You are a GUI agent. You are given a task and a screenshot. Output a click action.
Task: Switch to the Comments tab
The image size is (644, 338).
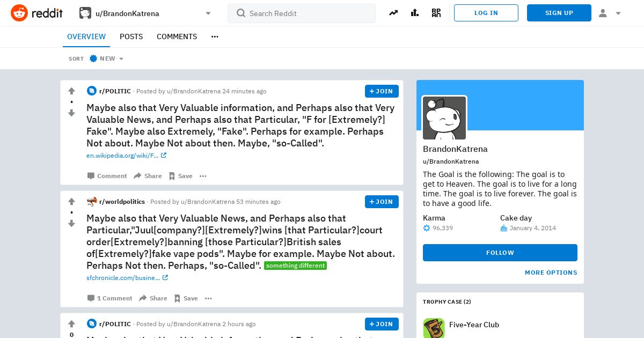coord(177,36)
